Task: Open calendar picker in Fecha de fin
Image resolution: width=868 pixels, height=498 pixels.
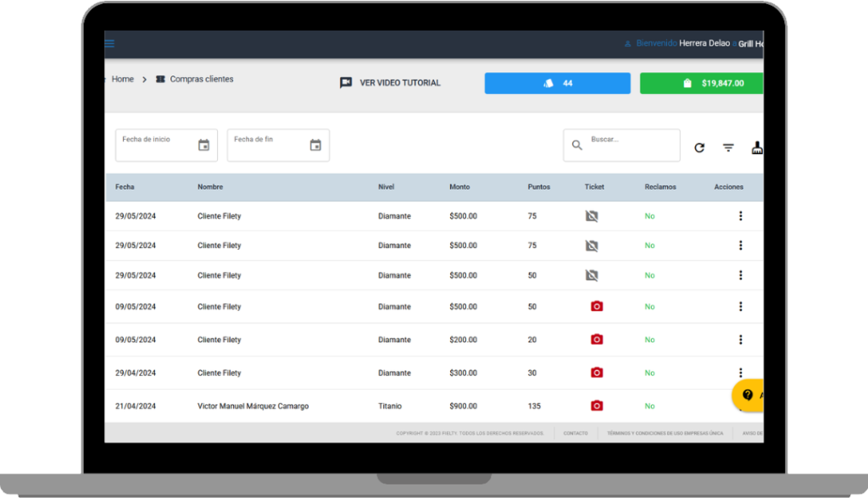Action: 315,146
